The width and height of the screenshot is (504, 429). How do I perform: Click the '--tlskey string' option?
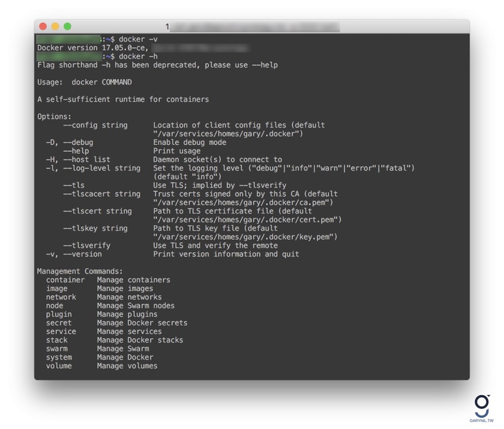(95, 228)
